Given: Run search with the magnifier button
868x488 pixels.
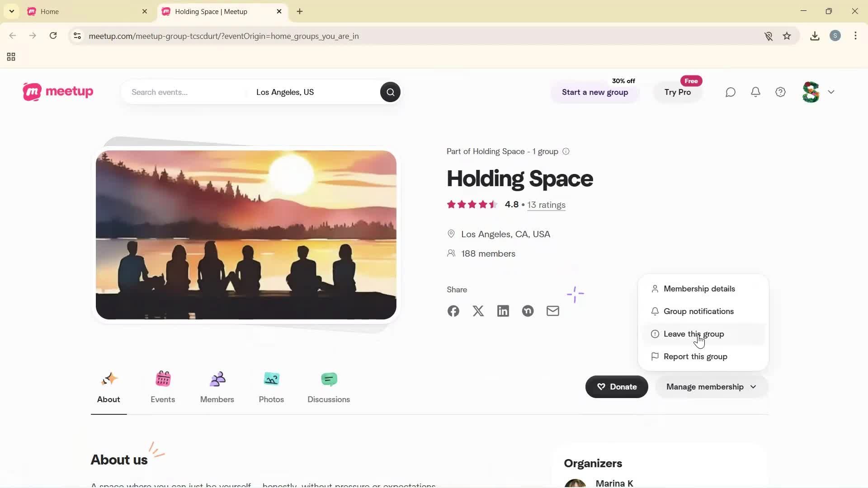Looking at the screenshot, I should click(x=390, y=92).
